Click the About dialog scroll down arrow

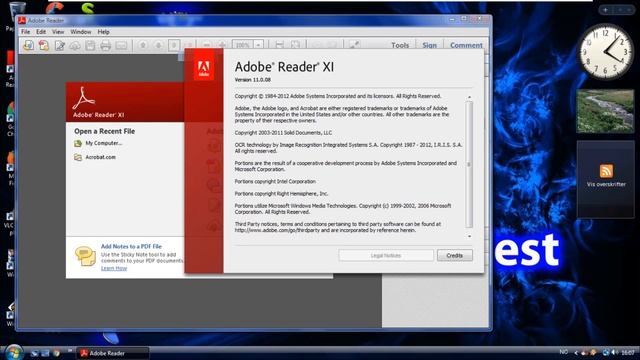469,236
